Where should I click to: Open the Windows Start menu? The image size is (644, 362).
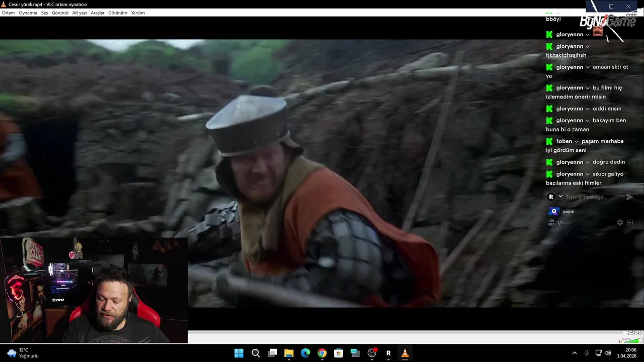click(238, 353)
